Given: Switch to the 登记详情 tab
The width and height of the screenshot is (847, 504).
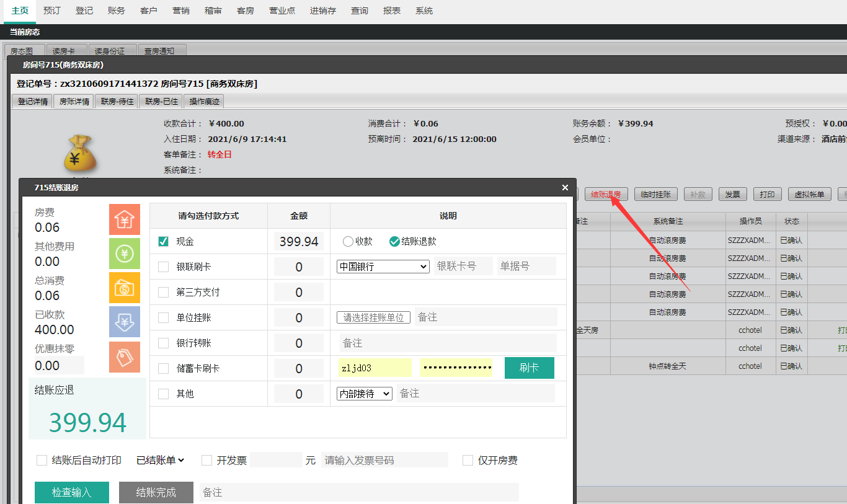Looking at the screenshot, I should point(33,102).
